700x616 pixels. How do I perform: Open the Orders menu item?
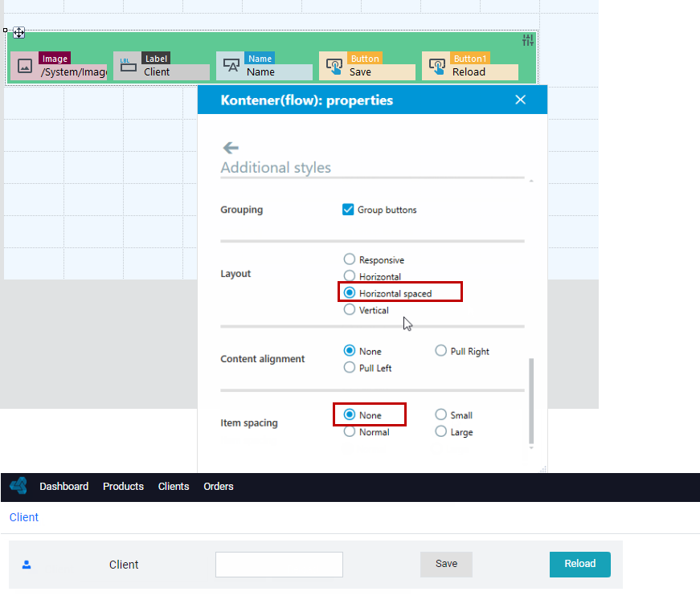(x=219, y=486)
